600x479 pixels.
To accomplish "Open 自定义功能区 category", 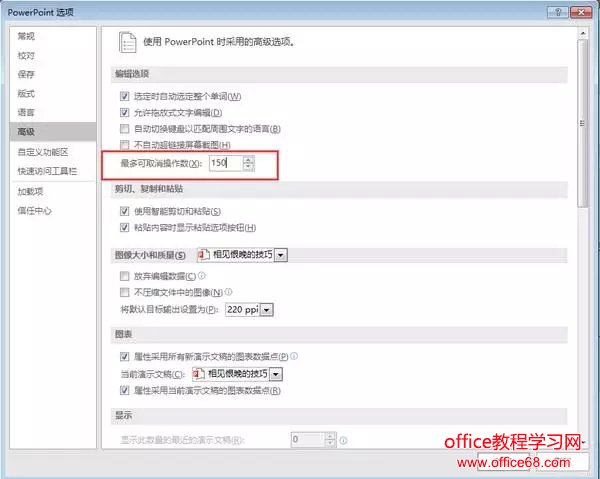I will click(53, 152).
